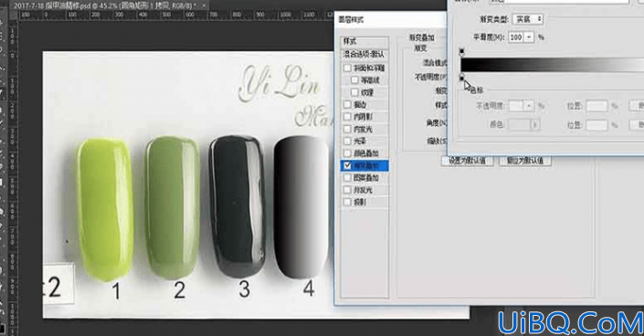Close the 指甲油精修.psd document tab
The image size is (644, 336).
tap(204, 5)
